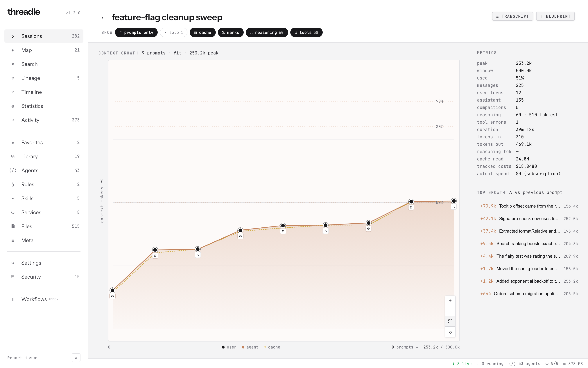Zoom out with the minus chart control
The height and width of the screenshot is (368, 588).
pyautogui.click(x=450, y=311)
